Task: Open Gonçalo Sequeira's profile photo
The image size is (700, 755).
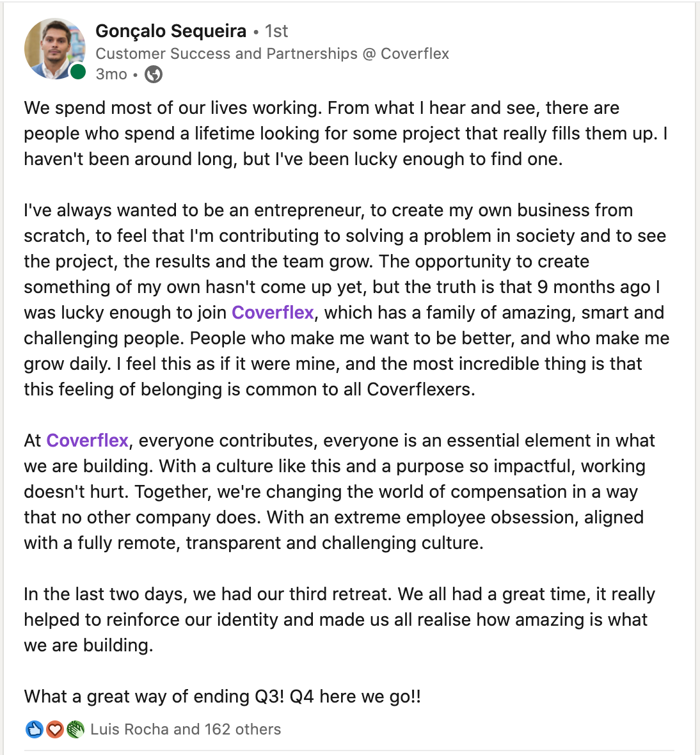Action: [x=55, y=49]
